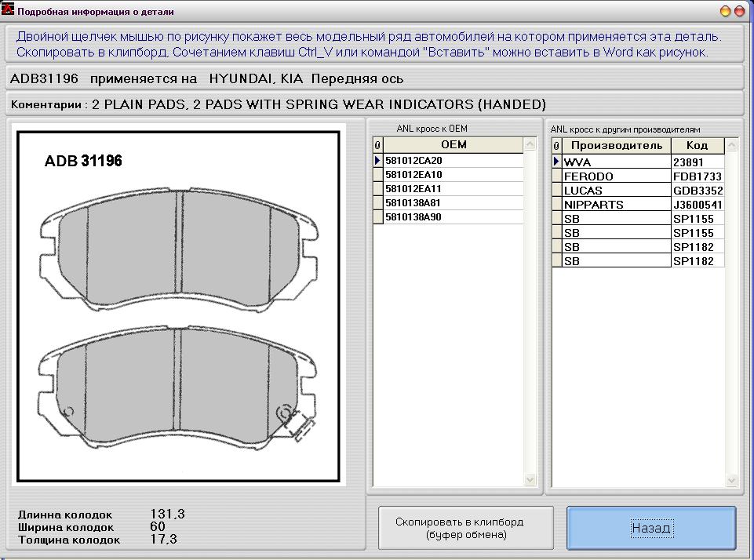This screenshot has height=560, width=754.
Task: Select code J3600541 for NIPPARTS
Action: tap(698, 205)
